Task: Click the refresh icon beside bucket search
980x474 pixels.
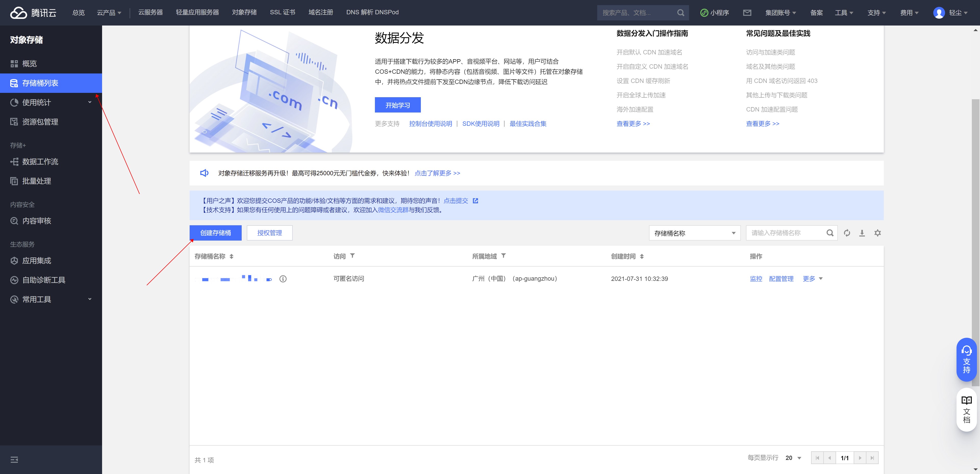Action: tap(847, 233)
